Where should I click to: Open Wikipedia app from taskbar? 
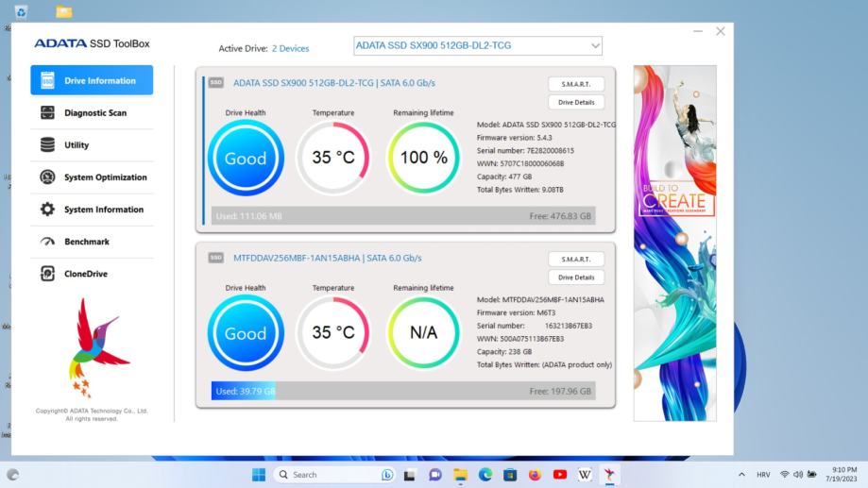(x=585, y=475)
